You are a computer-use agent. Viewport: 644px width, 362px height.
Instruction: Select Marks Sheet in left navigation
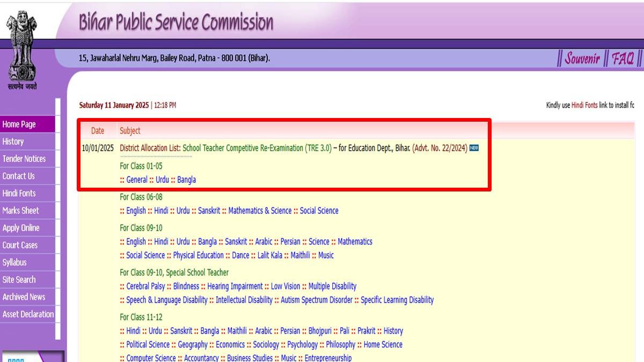21,211
